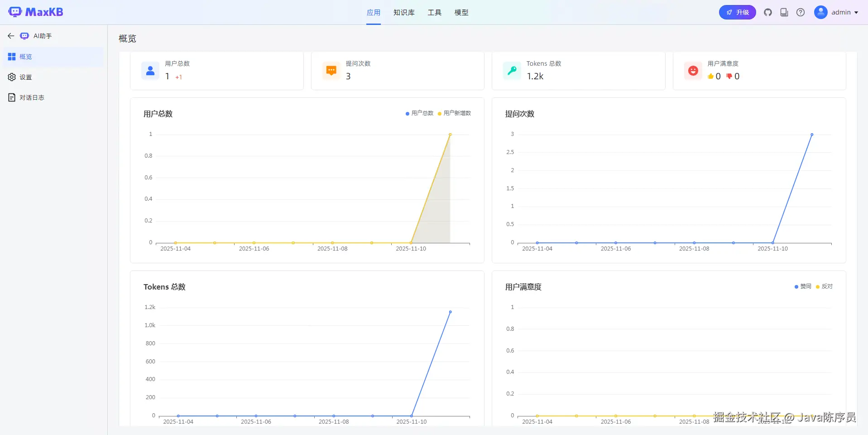Open the 工具 tab
This screenshot has height=435, width=868.
[435, 13]
